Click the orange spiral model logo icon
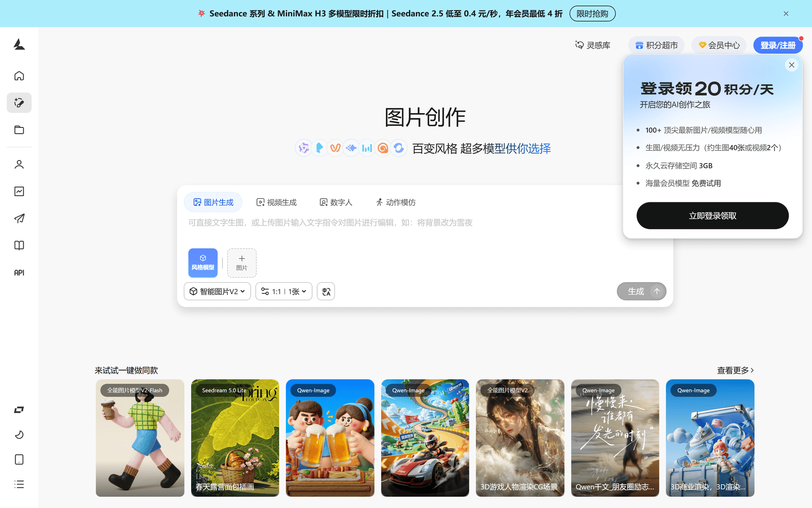The width and height of the screenshot is (812, 508). (383, 148)
